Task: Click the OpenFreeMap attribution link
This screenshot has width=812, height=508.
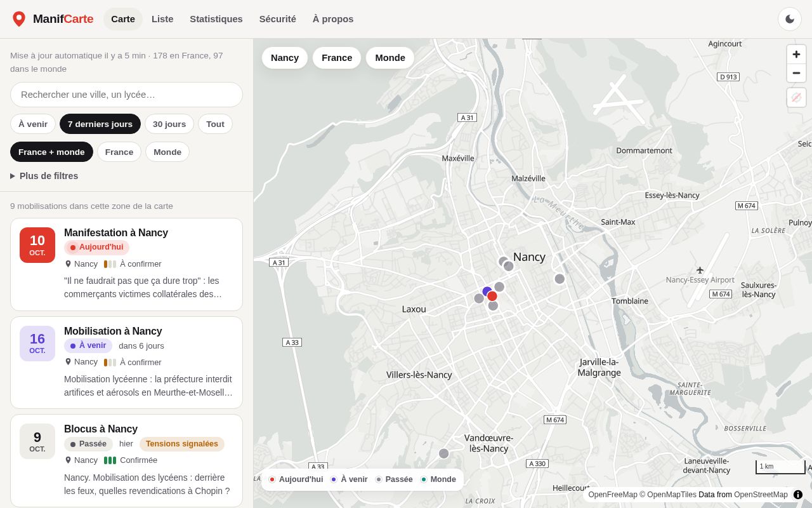Action: click(x=613, y=495)
